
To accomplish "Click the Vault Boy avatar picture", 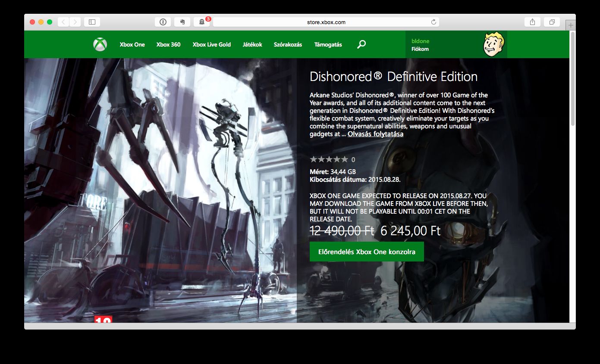I will click(x=493, y=44).
